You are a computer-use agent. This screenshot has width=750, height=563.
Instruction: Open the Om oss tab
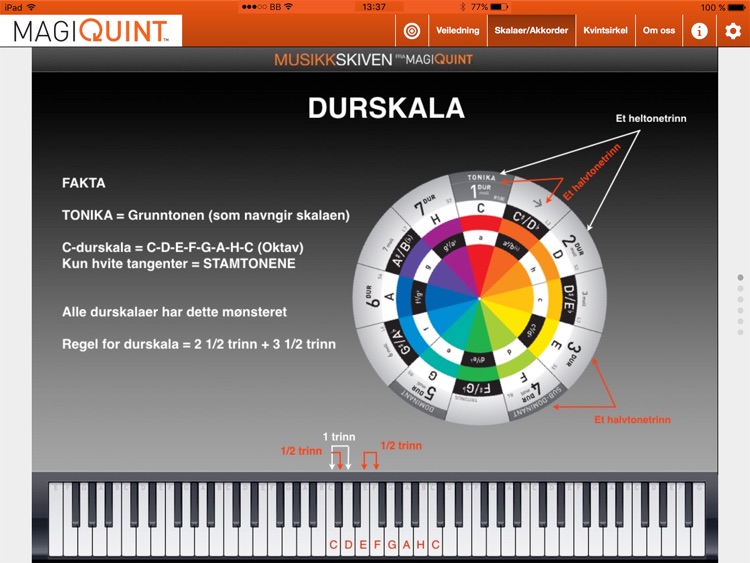(659, 31)
